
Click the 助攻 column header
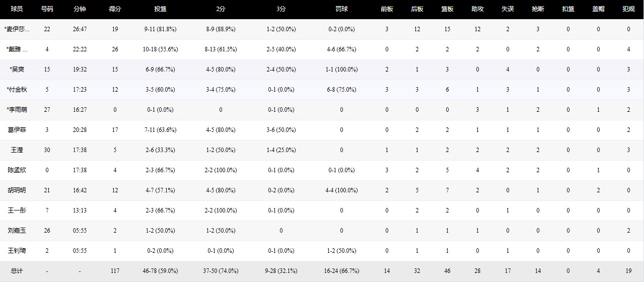click(477, 9)
